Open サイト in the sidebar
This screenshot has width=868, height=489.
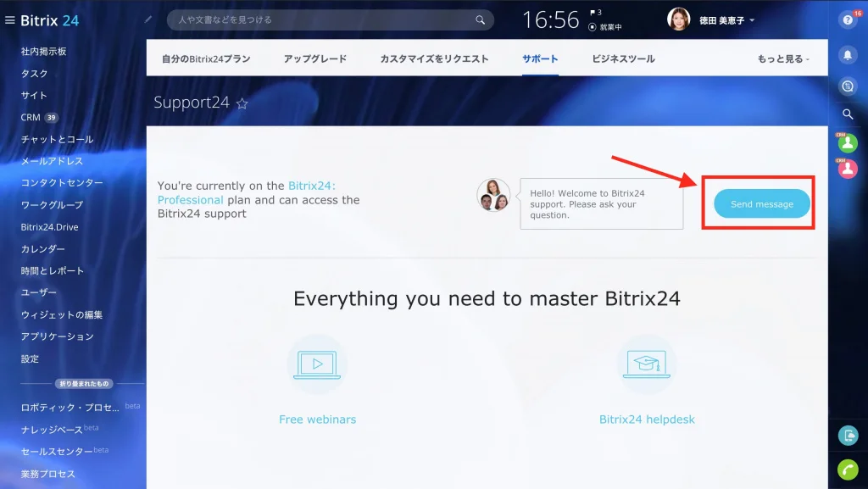(34, 95)
